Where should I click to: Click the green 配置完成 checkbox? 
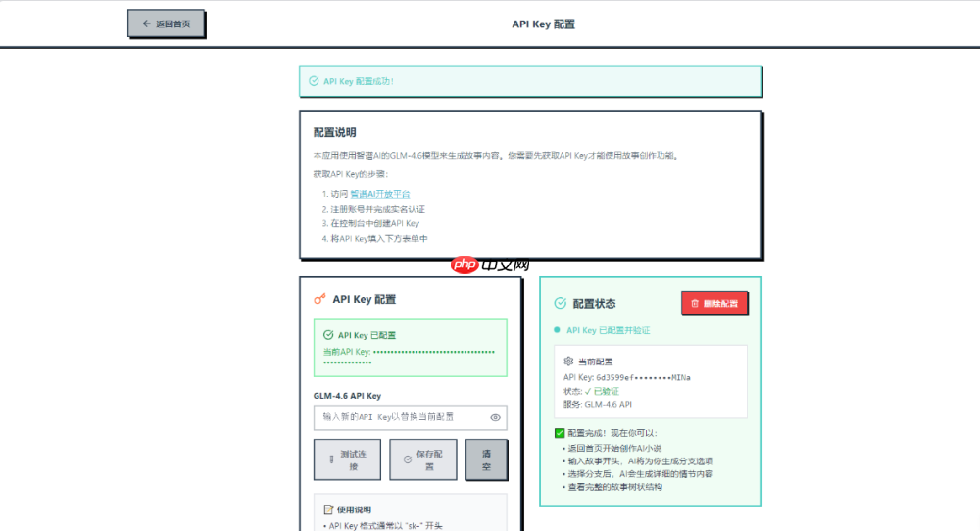pyautogui.click(x=560, y=433)
